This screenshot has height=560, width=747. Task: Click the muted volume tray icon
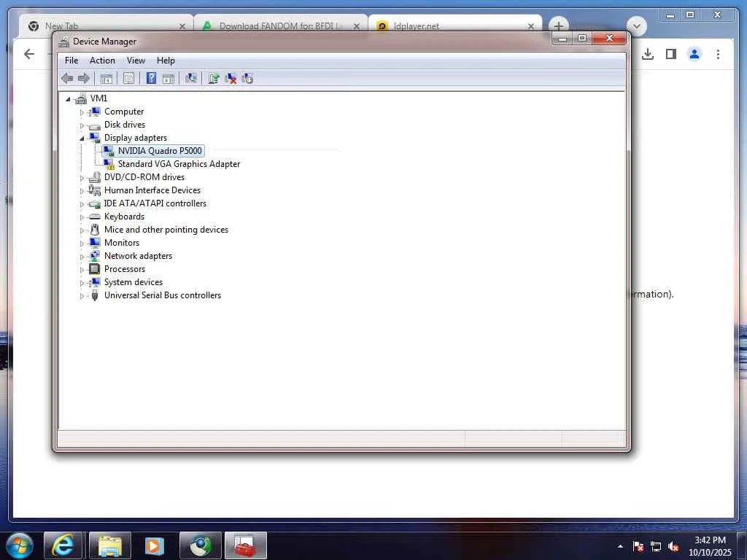tap(673, 547)
